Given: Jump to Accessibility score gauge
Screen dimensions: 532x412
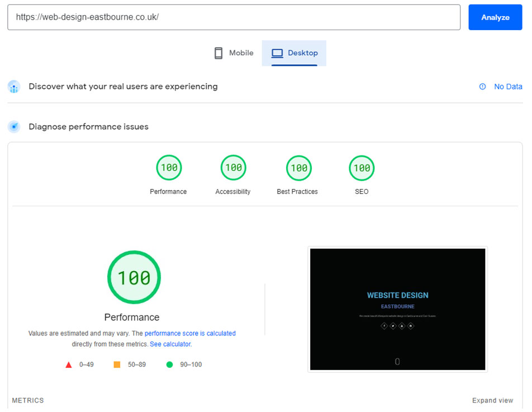Looking at the screenshot, I should pyautogui.click(x=233, y=168).
